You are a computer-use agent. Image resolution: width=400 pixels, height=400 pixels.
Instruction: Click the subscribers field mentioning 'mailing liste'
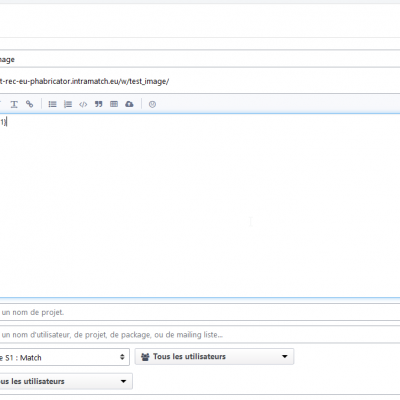pyautogui.click(x=200, y=334)
